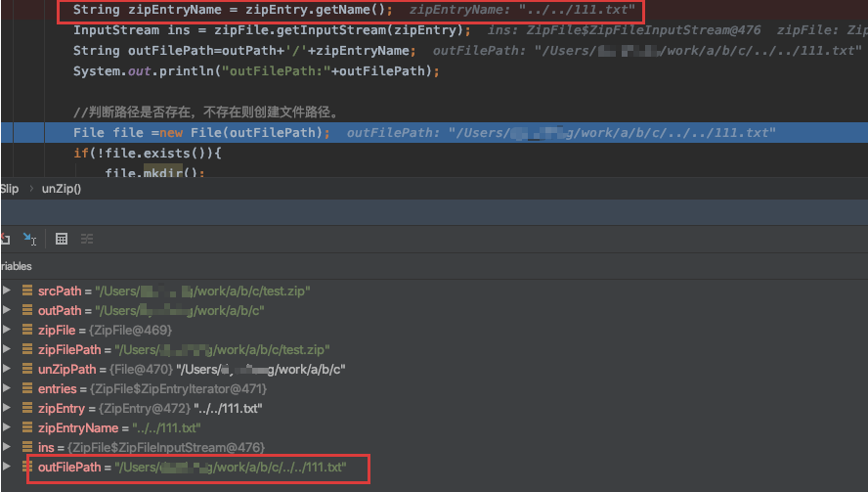
Task: Expand the ins ZipFileInputStream@476 node
Action: coord(7,447)
